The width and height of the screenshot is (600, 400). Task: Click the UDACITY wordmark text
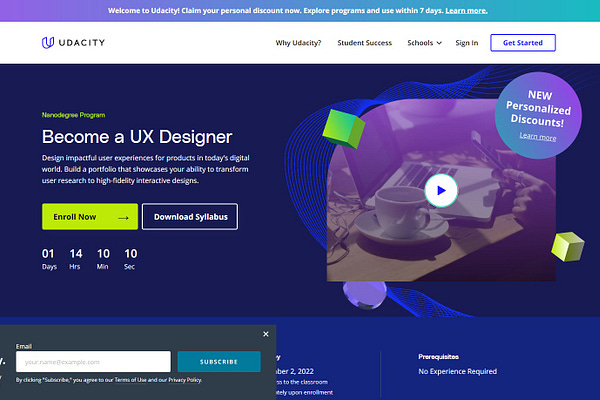click(x=82, y=42)
